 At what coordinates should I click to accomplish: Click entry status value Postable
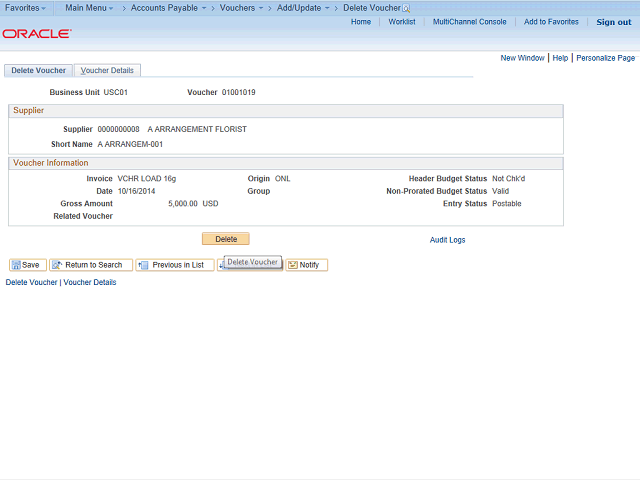(x=507, y=203)
